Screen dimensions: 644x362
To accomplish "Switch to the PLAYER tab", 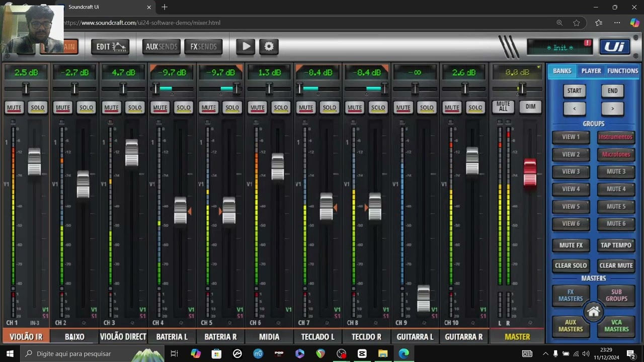I will (591, 71).
